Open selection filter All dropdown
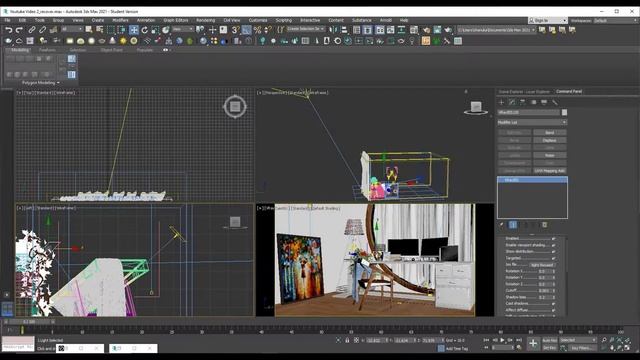This screenshot has height=360, width=640. [x=72, y=29]
